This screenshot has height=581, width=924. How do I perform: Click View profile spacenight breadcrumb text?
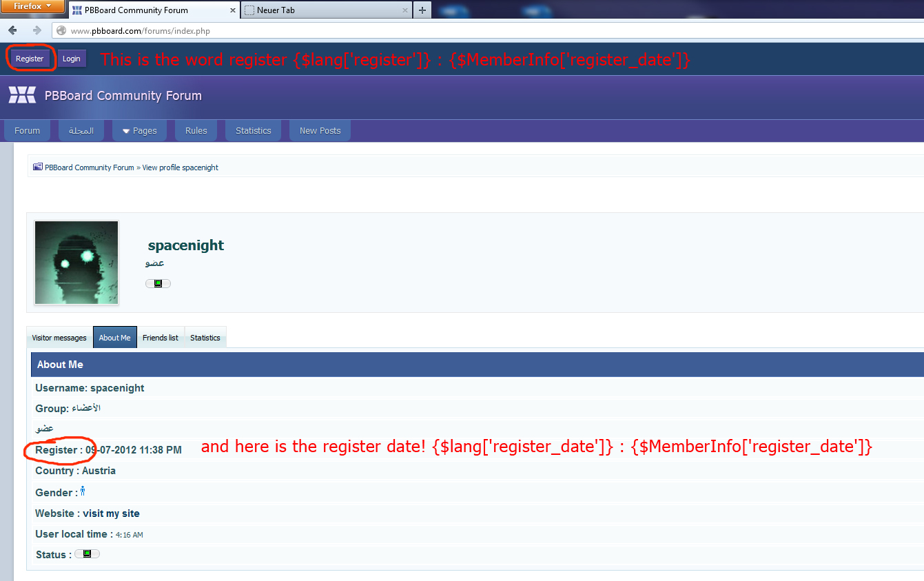coord(181,167)
